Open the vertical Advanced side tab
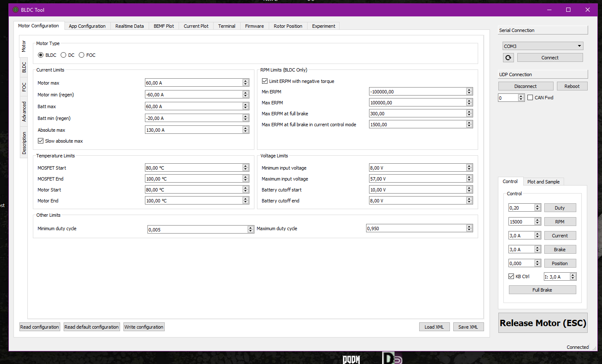 (24, 112)
